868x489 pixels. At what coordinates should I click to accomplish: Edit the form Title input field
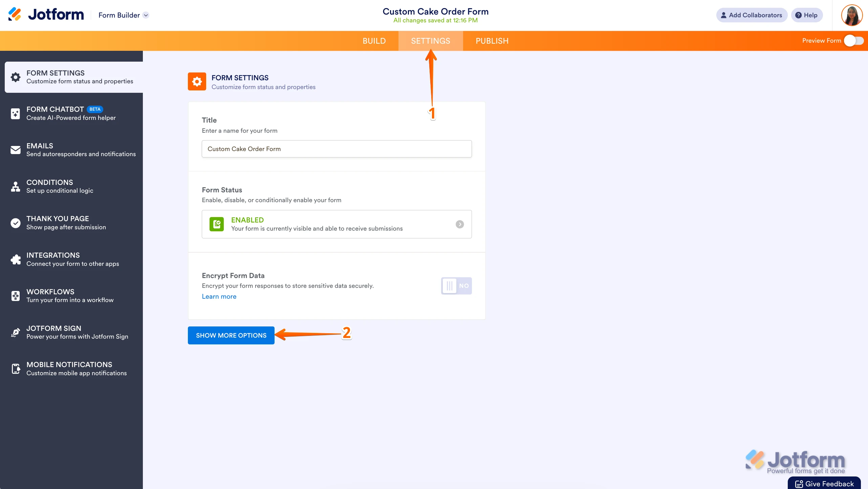tap(336, 149)
